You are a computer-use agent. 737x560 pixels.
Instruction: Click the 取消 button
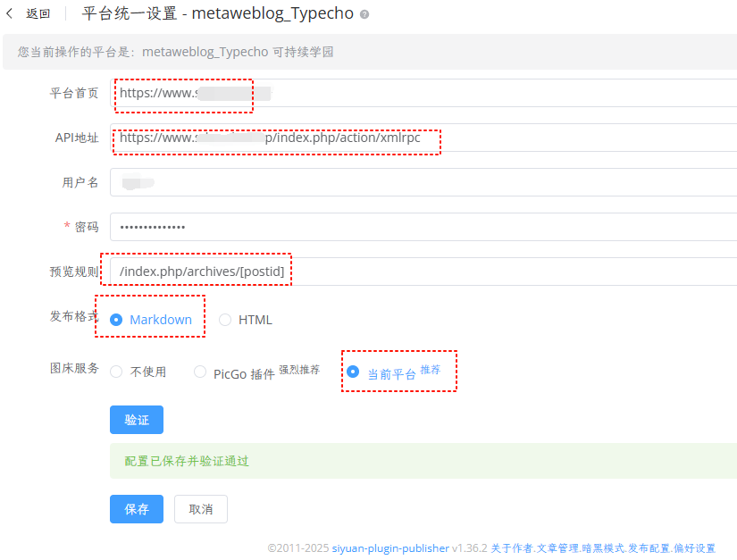click(200, 509)
